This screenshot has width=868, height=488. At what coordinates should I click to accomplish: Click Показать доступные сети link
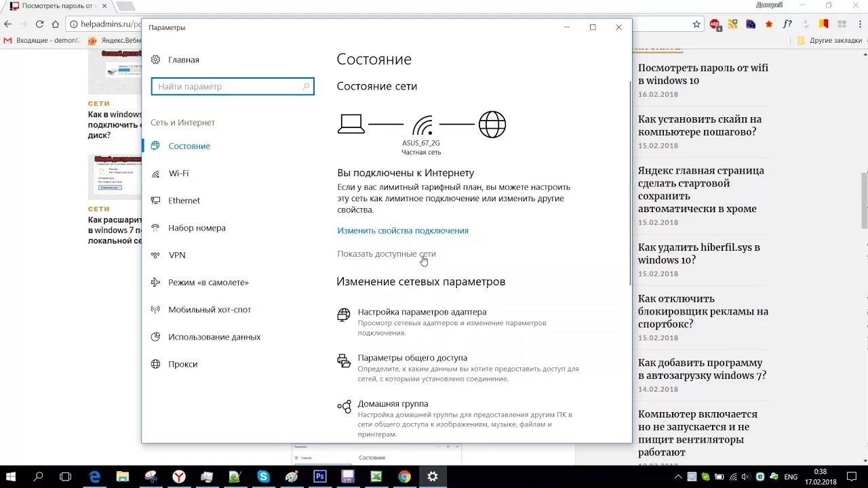(387, 253)
